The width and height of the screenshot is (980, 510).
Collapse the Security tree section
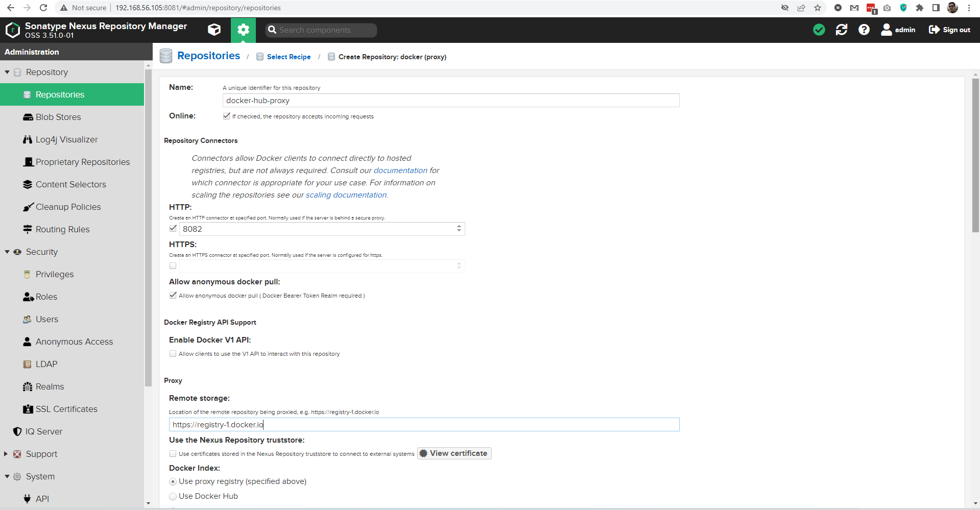coord(7,252)
